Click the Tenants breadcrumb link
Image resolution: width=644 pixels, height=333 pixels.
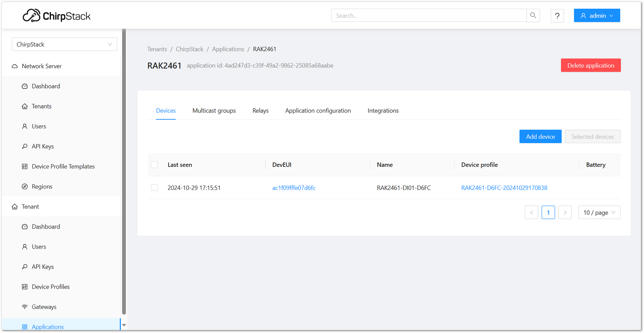157,49
